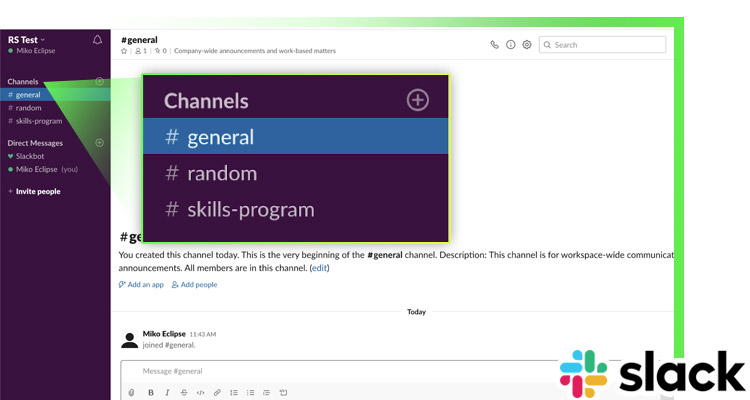Insert a bulleted list
Image resolution: width=750 pixels, height=400 pixels.
[250, 393]
